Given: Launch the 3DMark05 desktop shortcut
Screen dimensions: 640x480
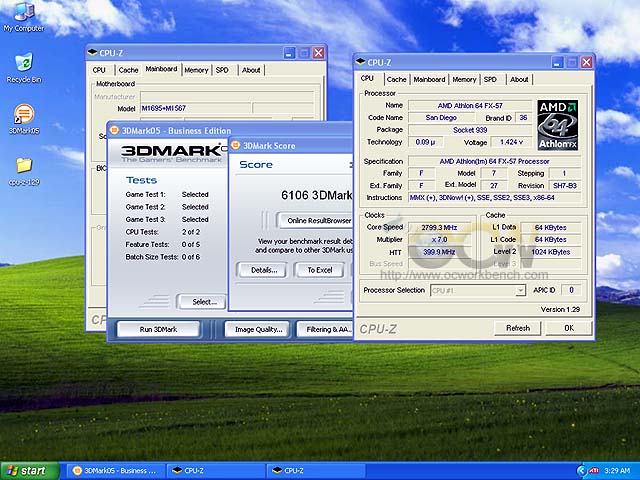Looking at the screenshot, I should tap(24, 119).
